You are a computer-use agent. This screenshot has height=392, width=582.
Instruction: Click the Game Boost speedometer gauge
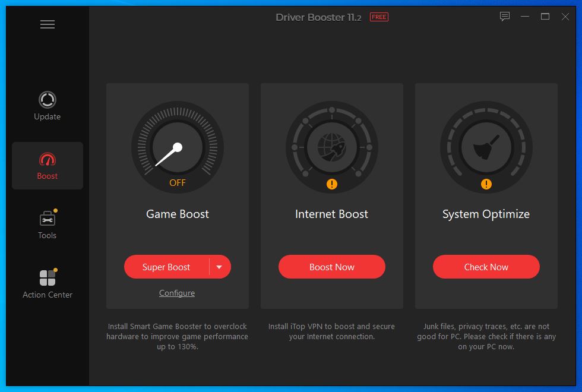pyautogui.click(x=178, y=147)
